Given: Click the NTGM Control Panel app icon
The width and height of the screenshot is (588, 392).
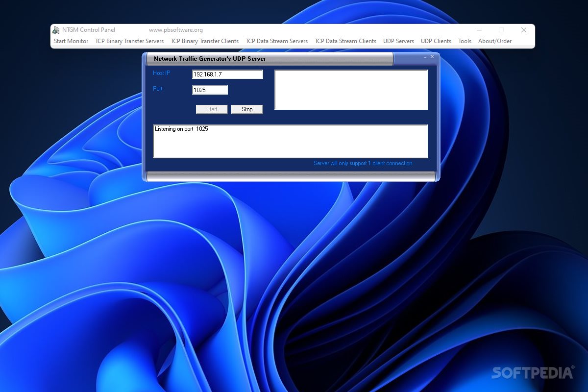Looking at the screenshot, I should (56, 30).
